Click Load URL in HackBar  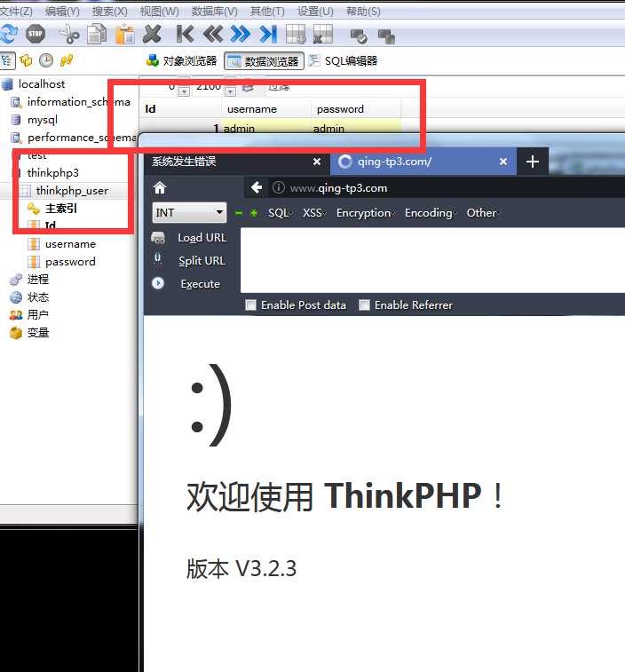[202, 238]
